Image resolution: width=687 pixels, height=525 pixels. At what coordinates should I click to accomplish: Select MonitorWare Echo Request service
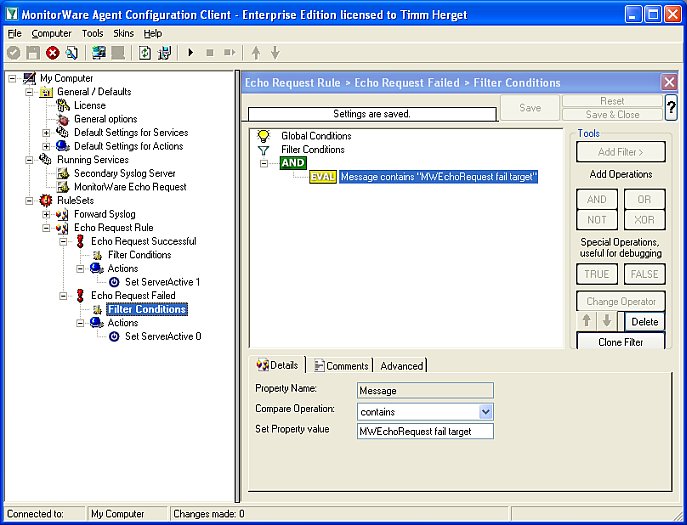point(130,187)
